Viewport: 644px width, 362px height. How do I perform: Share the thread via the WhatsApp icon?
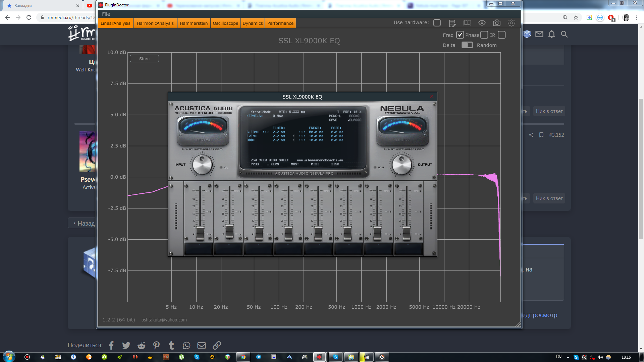186,345
